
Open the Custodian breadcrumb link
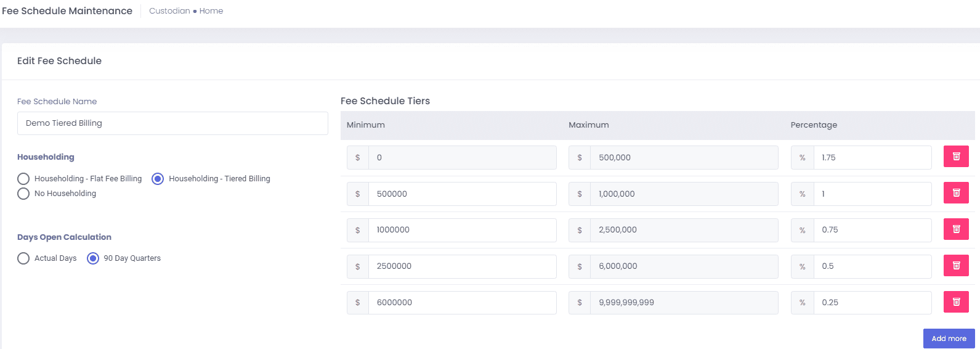(x=169, y=11)
